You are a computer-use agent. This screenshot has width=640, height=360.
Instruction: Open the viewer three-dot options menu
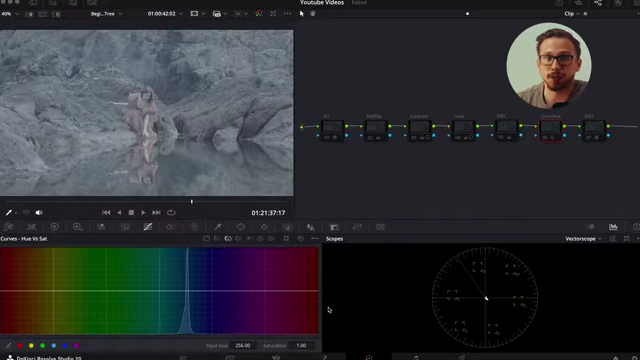tap(287, 13)
